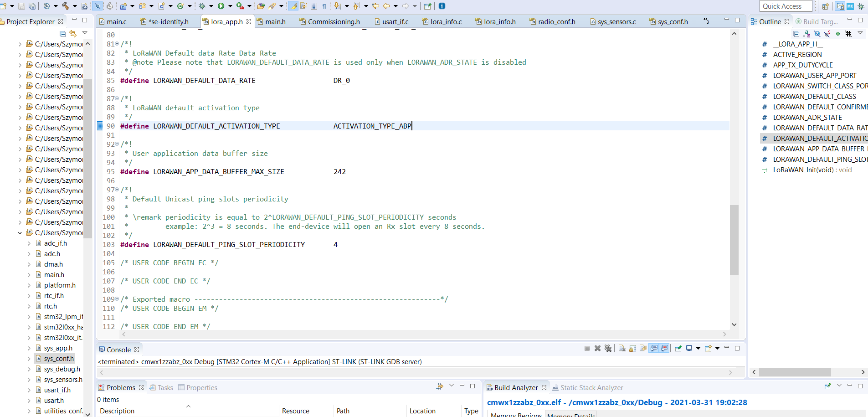Select LoRaWAN_Init(void) in the Outline
Image resolution: width=868 pixels, height=417 pixels.
tap(803, 170)
